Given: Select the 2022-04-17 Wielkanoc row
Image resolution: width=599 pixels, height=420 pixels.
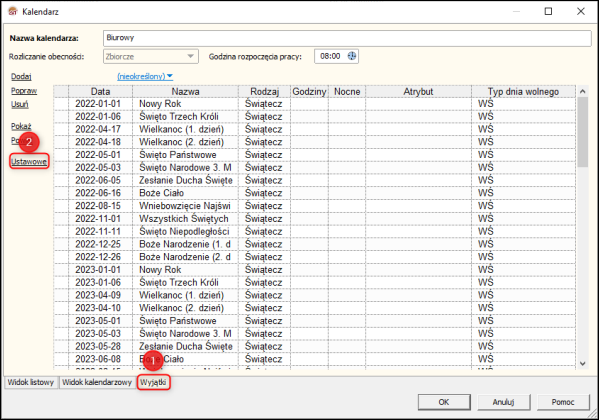Looking at the screenshot, I should pos(314,129).
